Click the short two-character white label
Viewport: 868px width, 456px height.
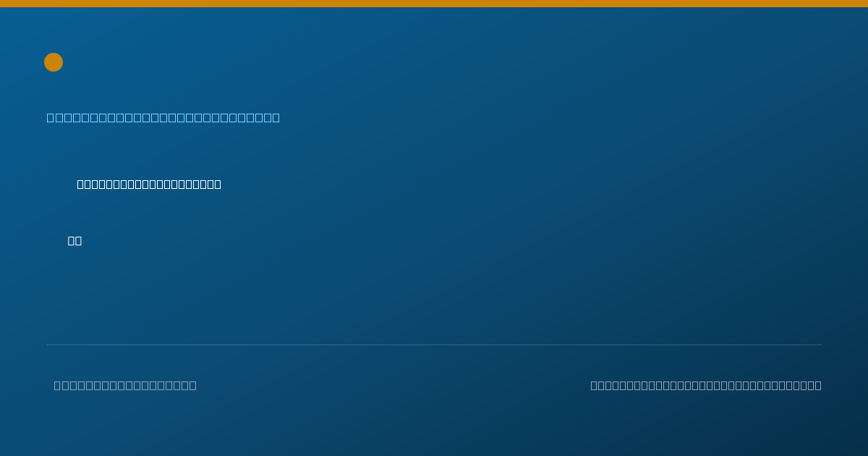(x=75, y=240)
